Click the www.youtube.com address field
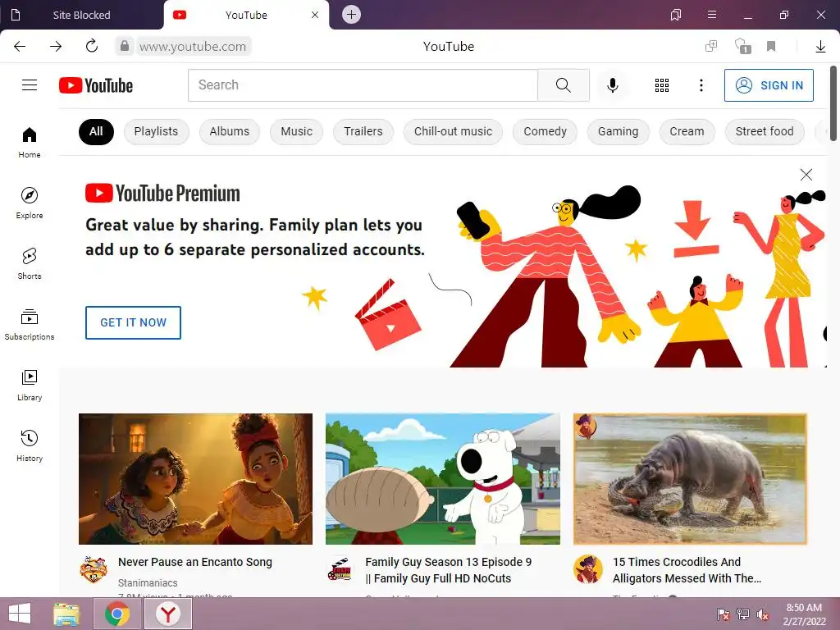Image resolution: width=840 pixels, height=630 pixels. coord(193,47)
